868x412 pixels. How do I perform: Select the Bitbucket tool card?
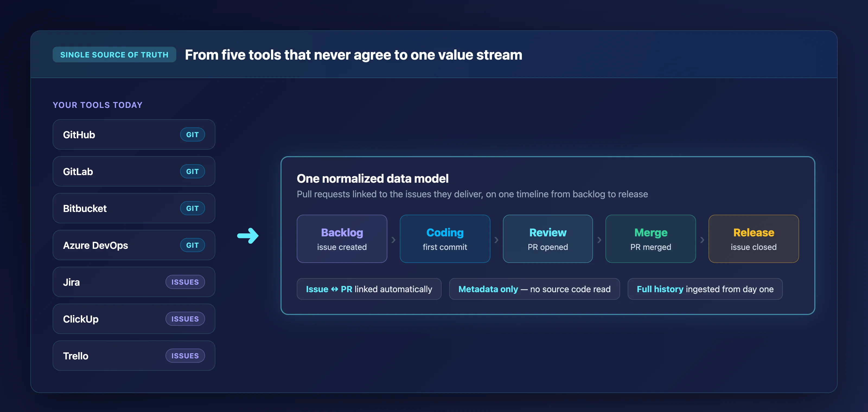pos(134,208)
